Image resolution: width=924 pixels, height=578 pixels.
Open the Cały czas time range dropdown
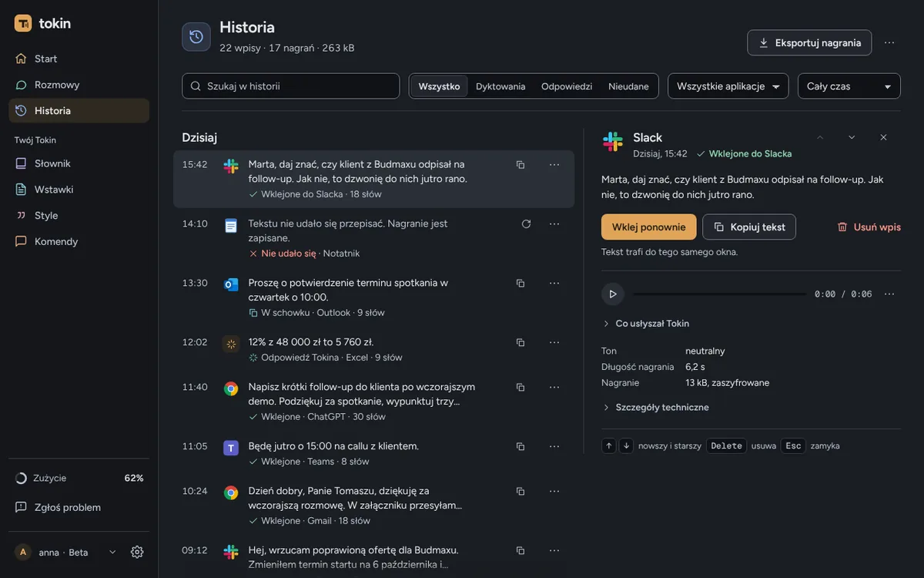(x=849, y=86)
